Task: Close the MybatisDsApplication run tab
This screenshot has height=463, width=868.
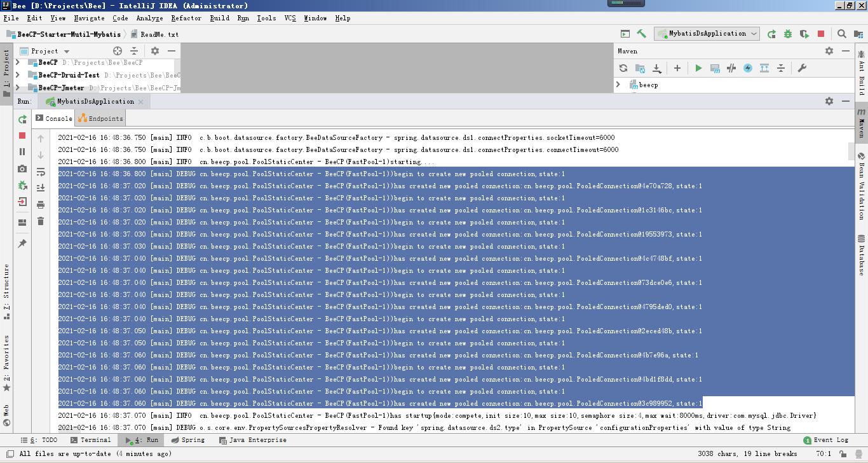Action: [141, 102]
